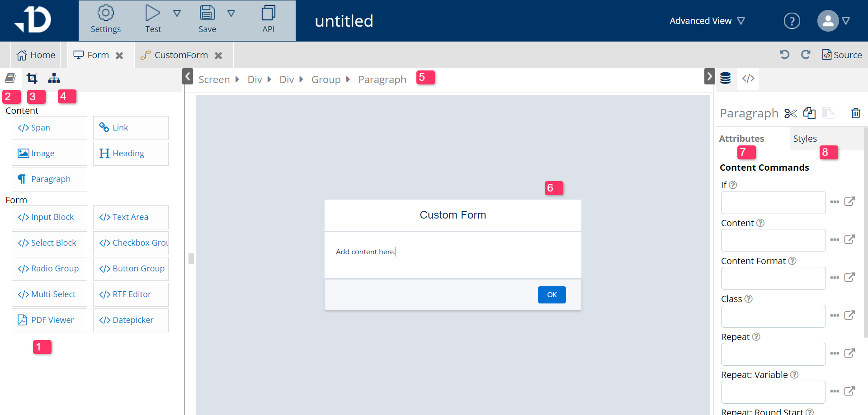Click into the Content input field
The height and width of the screenshot is (415, 868).
point(773,240)
